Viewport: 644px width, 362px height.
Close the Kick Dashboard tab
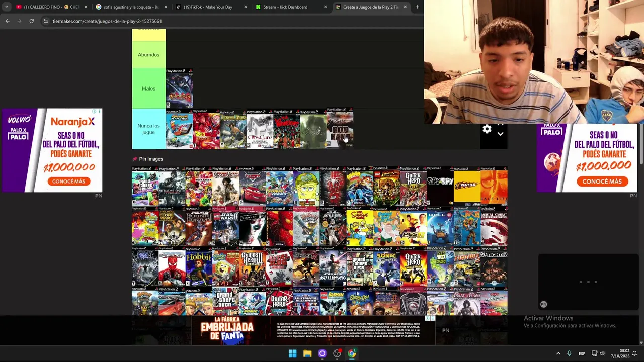tap(325, 7)
